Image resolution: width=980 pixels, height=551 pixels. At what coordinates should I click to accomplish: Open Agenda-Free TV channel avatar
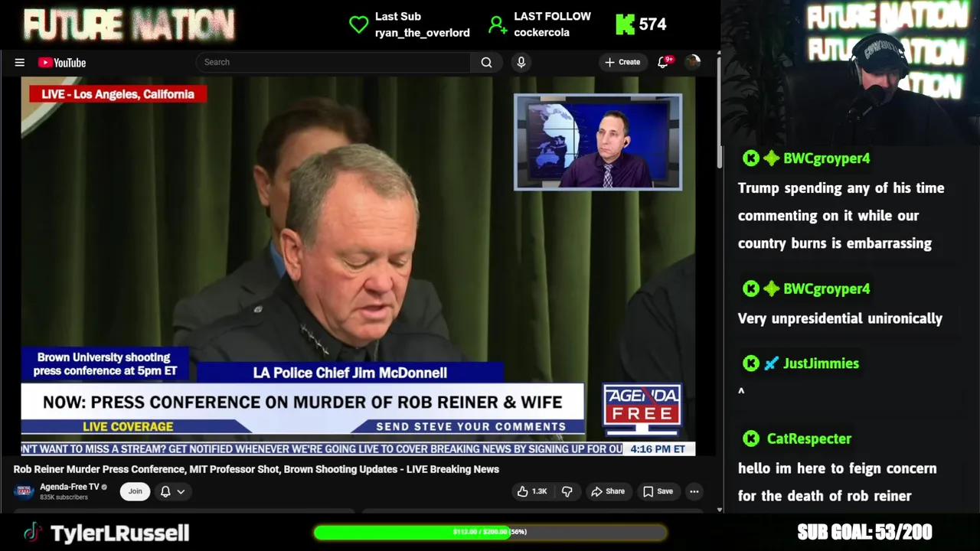click(24, 491)
